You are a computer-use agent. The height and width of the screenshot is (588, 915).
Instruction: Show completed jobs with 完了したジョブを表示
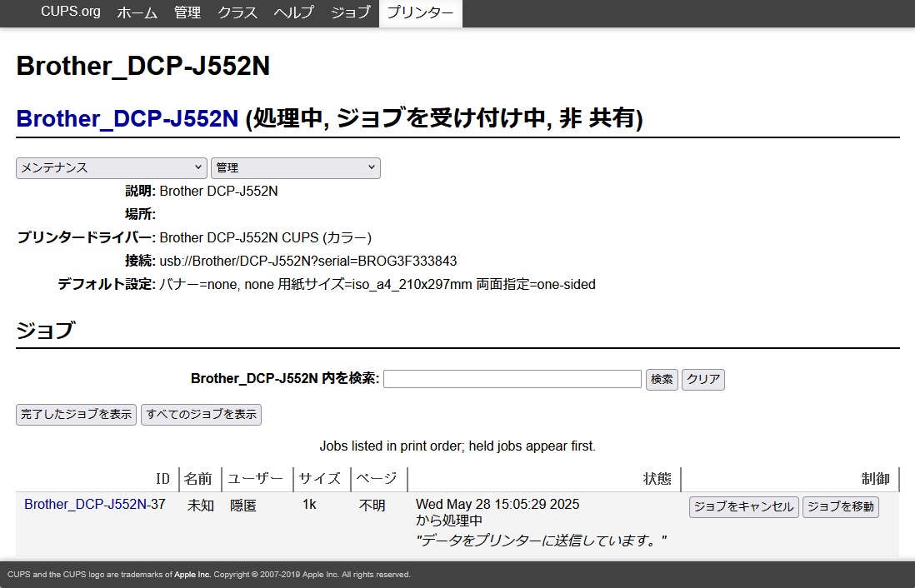coord(77,415)
